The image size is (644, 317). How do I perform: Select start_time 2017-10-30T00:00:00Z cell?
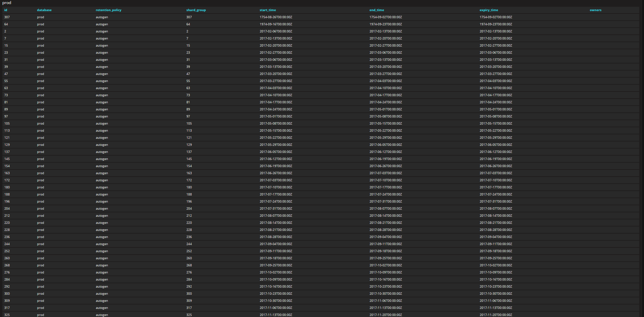click(x=276, y=301)
